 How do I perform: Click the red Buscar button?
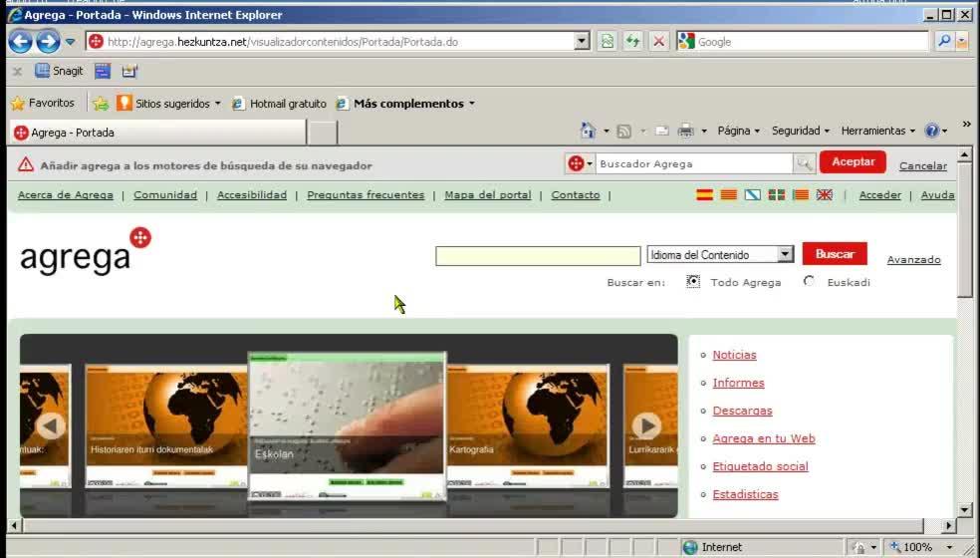[x=835, y=254]
